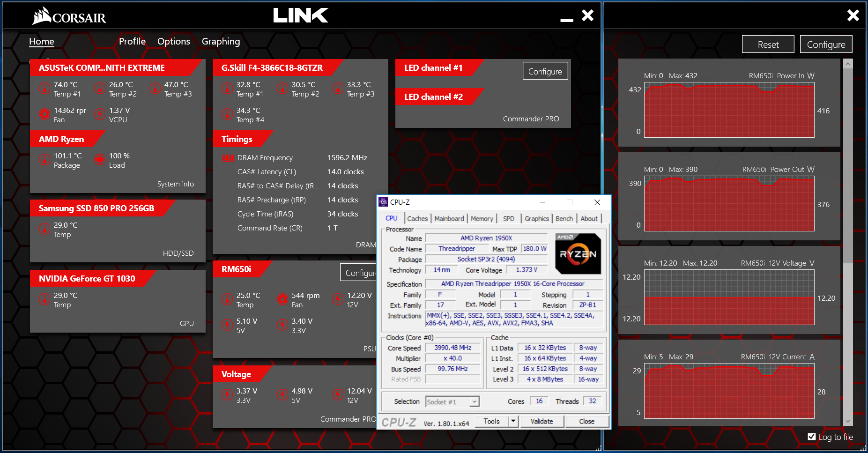Open the Options tab
The image size is (868, 453).
[x=174, y=41]
